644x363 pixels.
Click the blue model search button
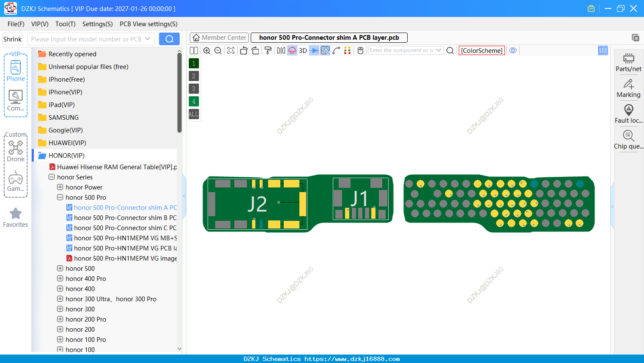(169, 39)
